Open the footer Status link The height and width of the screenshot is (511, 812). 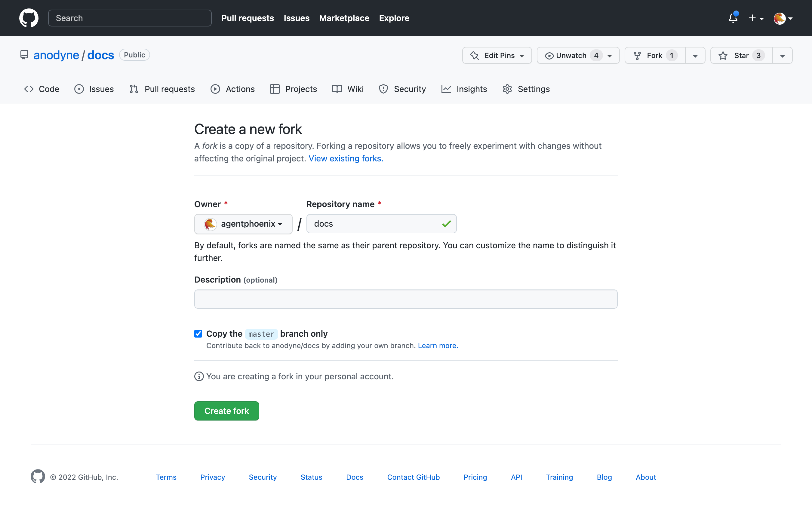(x=311, y=477)
